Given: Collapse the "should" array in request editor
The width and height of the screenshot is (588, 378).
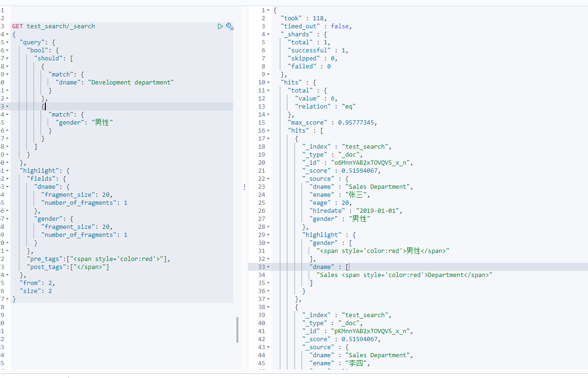Looking at the screenshot, I should coord(7,59).
